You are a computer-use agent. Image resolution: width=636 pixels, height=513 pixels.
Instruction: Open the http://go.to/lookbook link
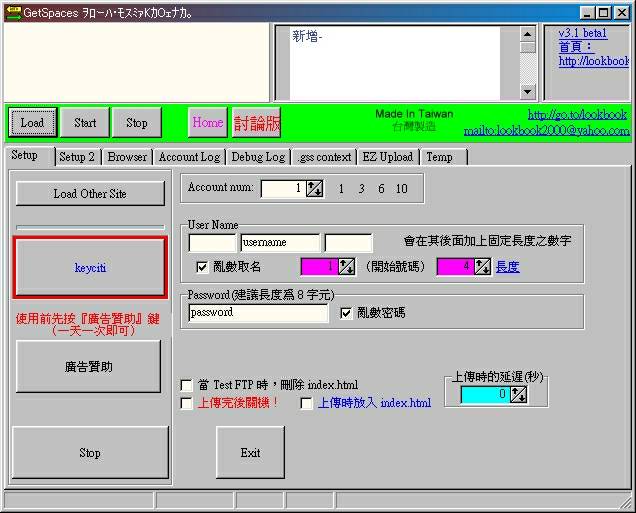577,115
